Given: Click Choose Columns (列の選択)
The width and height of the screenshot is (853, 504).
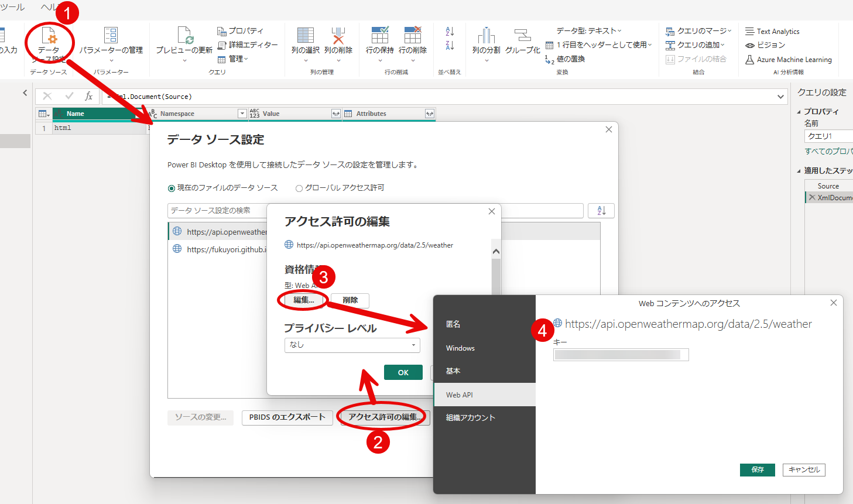Looking at the screenshot, I should click(306, 44).
